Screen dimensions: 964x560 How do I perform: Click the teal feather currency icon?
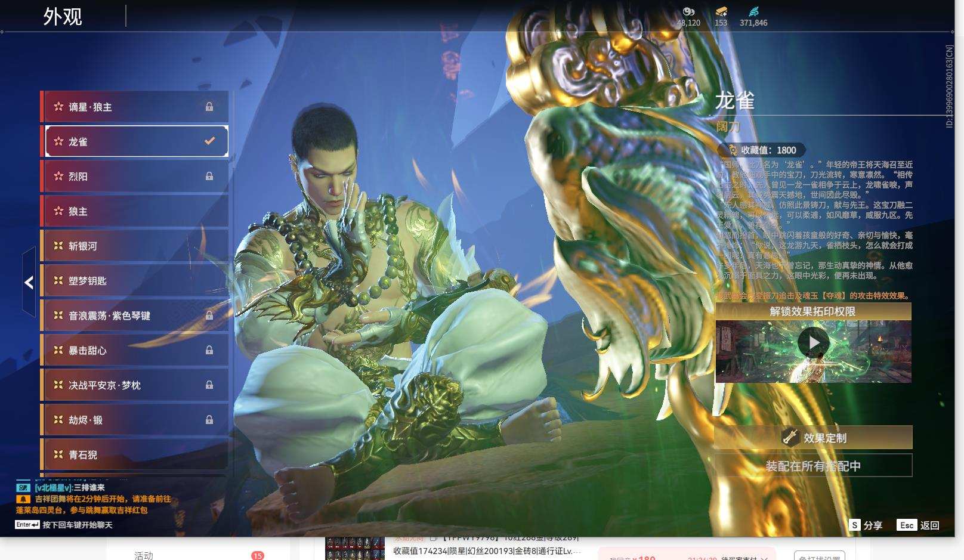tap(753, 12)
